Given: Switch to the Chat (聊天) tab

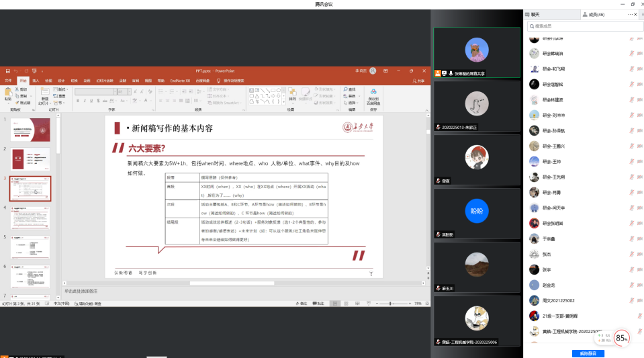Looking at the screenshot, I should [535, 14].
